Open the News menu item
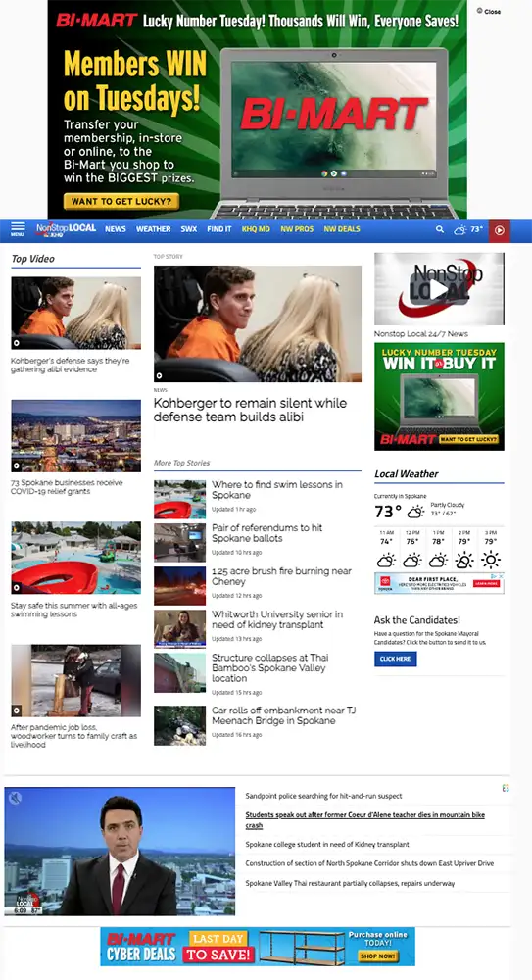532x980 pixels. click(x=115, y=229)
